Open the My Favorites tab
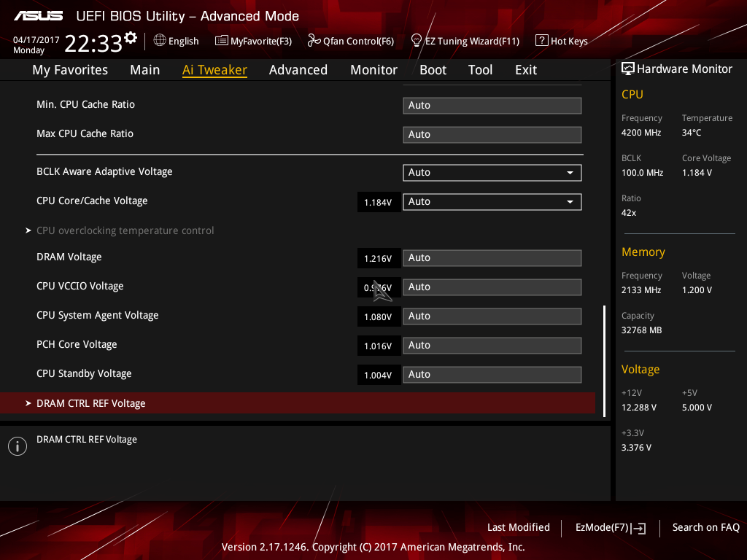This screenshot has height=560, width=747. (70, 70)
